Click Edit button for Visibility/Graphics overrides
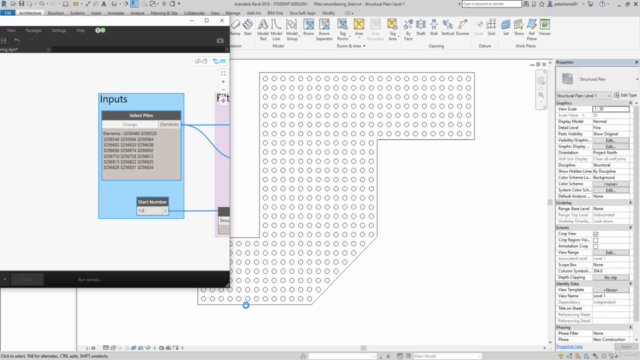Viewport: 640px width, 360px height. (610, 140)
